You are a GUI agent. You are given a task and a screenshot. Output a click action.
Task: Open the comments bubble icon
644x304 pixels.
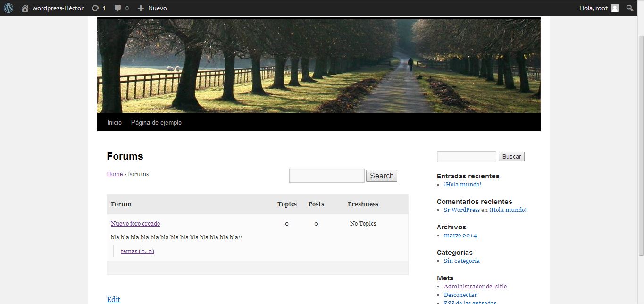coord(117,8)
